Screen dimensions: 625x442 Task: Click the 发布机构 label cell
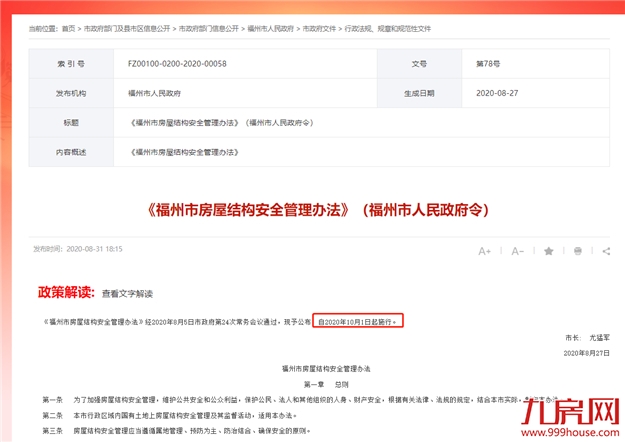[x=71, y=93]
